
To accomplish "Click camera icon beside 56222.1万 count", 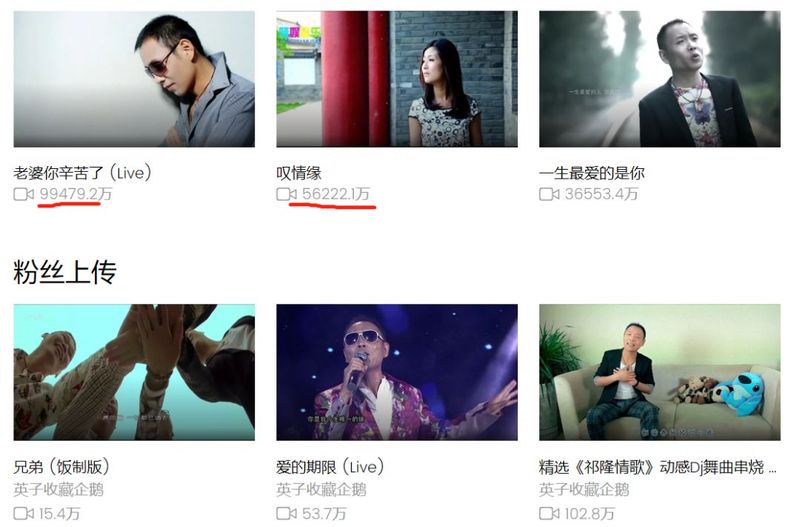I will point(286,194).
